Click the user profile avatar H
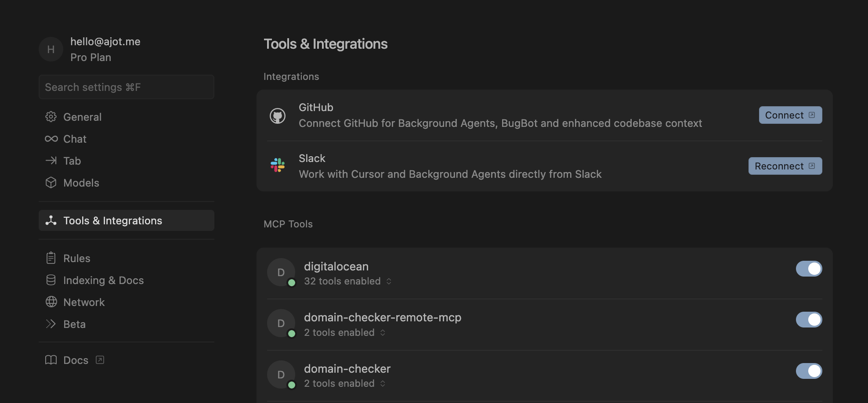 tap(51, 49)
